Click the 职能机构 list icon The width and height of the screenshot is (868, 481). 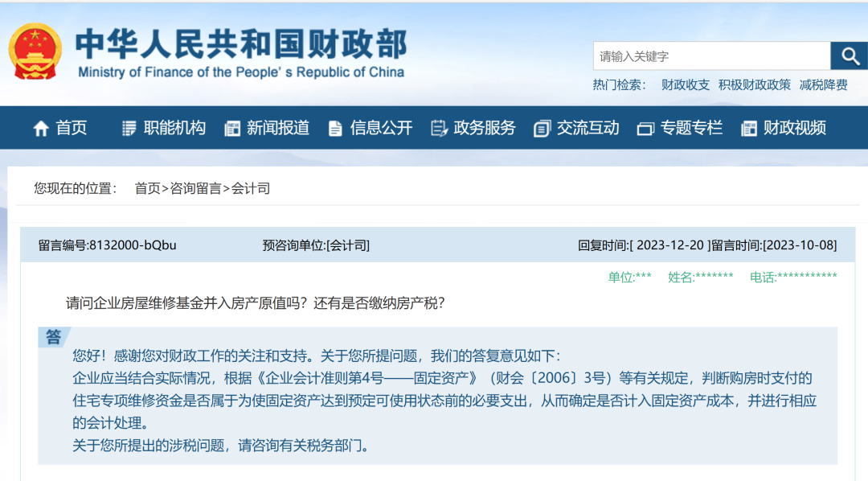(129, 129)
